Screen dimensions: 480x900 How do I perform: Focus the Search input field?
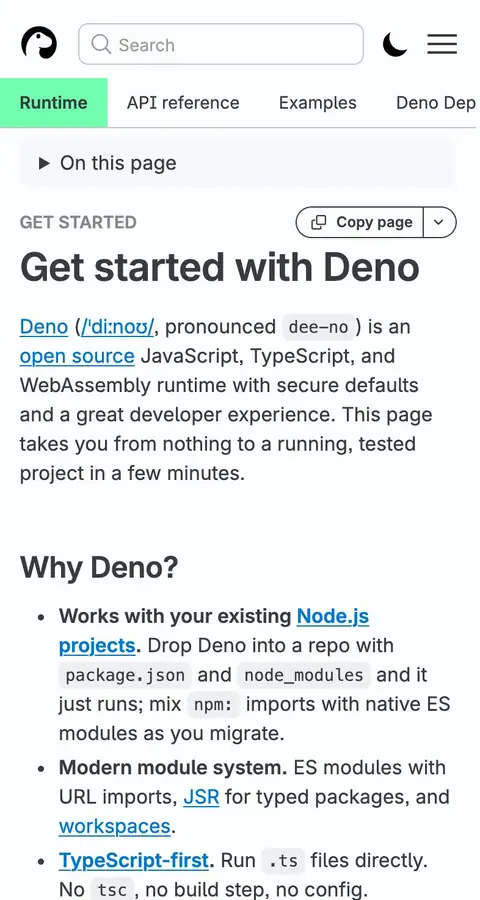pyautogui.click(x=221, y=44)
